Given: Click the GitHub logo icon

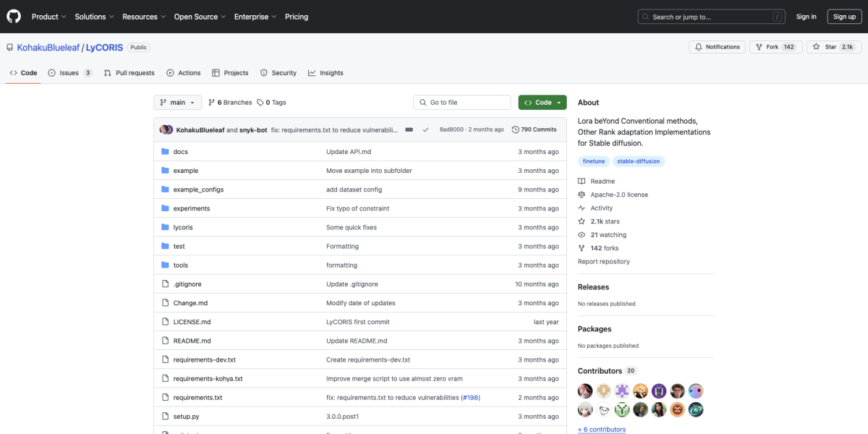Looking at the screenshot, I should [14, 16].
